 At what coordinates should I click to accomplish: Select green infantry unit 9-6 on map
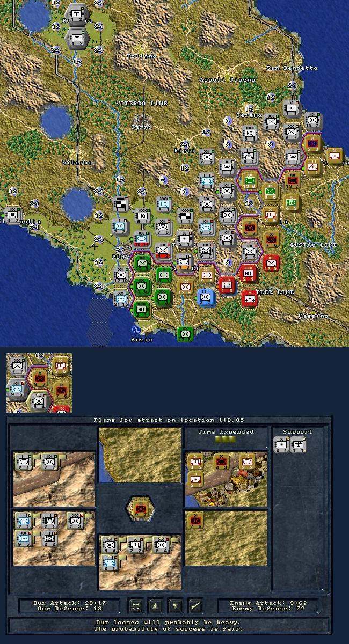tap(271, 192)
